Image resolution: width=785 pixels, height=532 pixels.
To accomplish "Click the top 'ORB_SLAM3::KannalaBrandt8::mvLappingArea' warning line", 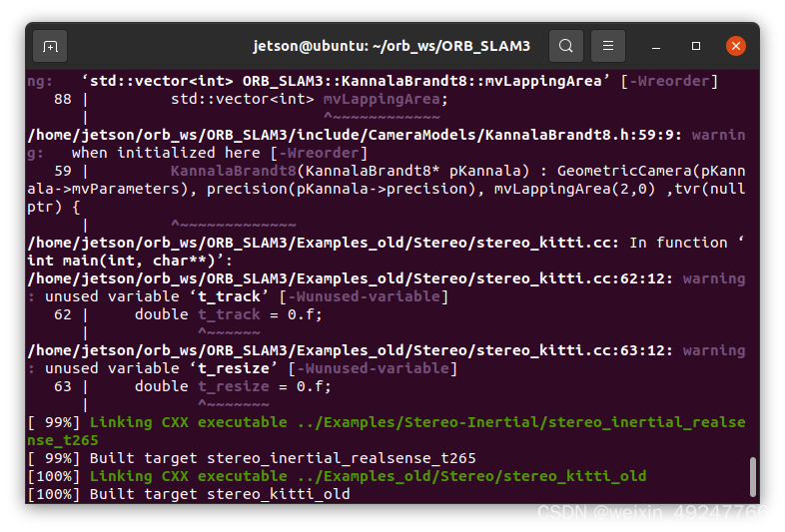I will pyautogui.click(x=373, y=81).
